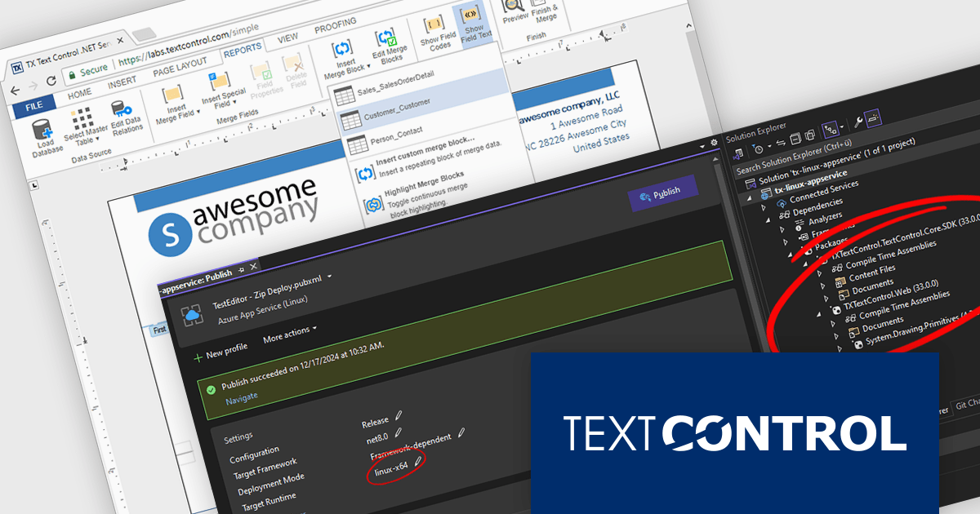The image size is (980, 514).
Task: Switch to the PAGE LAYOUT ribbon tab
Action: (180, 67)
